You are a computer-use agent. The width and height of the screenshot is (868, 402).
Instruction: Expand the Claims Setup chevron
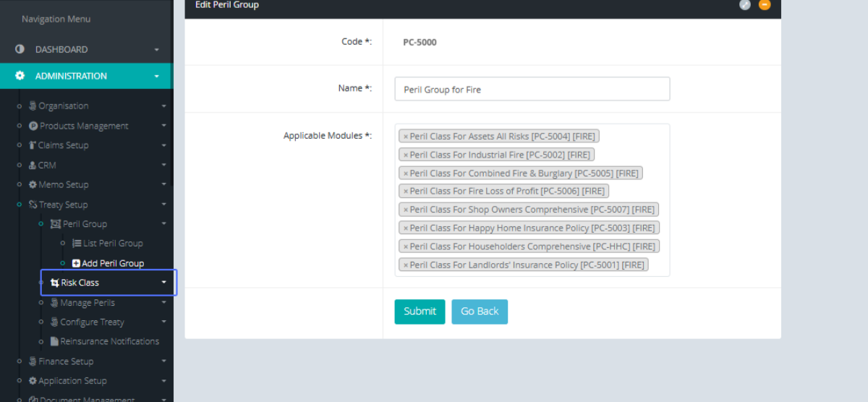(x=163, y=145)
